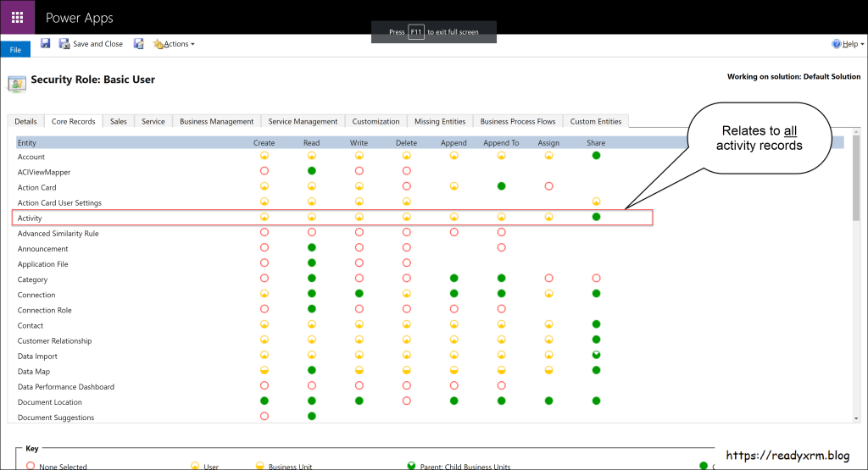Screen dimensions: 868x470
Task: Click the Save floppy disk icon
Action: 46,43
